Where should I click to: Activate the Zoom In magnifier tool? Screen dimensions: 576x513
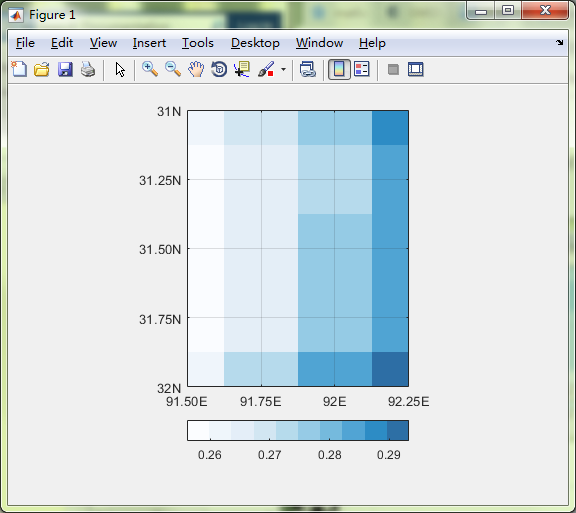pyautogui.click(x=150, y=69)
